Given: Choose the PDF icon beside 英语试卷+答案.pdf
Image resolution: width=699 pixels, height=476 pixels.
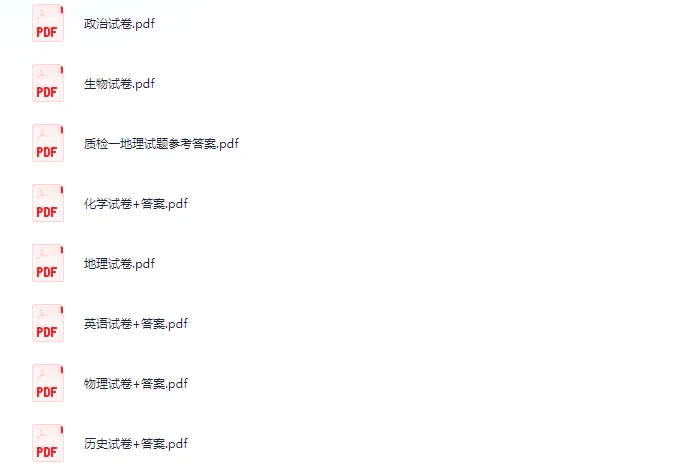Looking at the screenshot, I should click(x=48, y=323).
